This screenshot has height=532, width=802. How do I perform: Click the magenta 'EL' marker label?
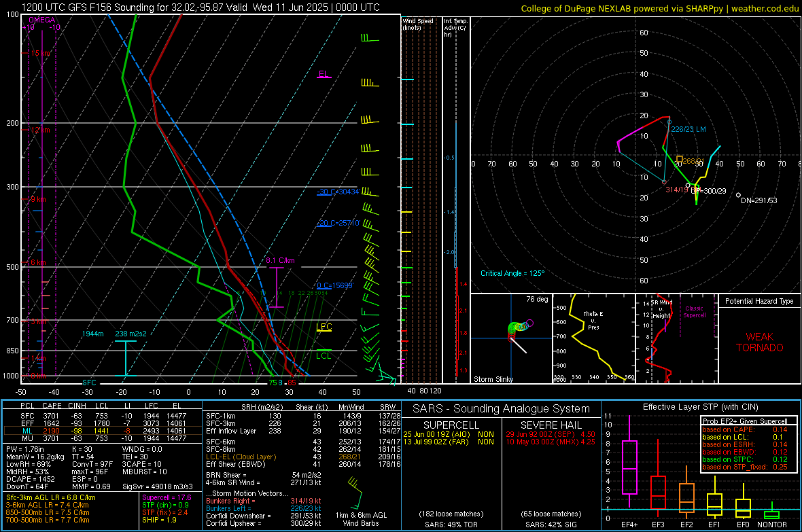(324, 73)
